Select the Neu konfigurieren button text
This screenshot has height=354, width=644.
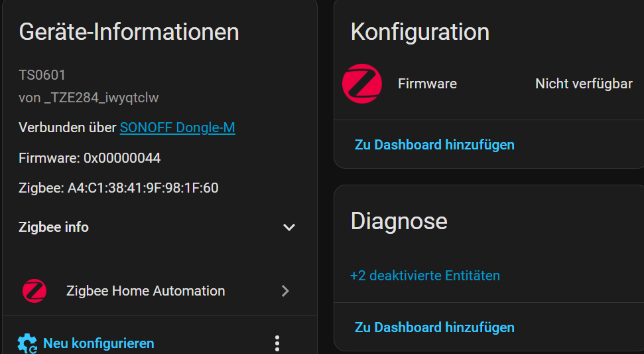[99, 343]
